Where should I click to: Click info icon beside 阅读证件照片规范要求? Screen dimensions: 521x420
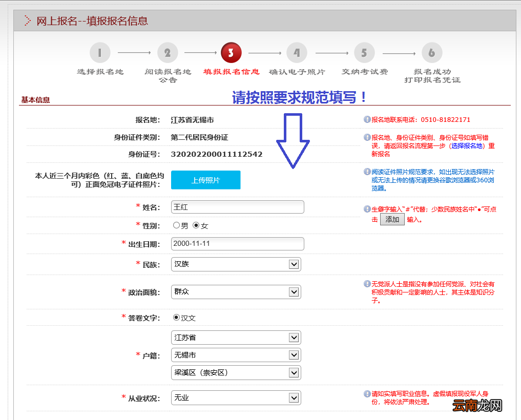[367, 172]
